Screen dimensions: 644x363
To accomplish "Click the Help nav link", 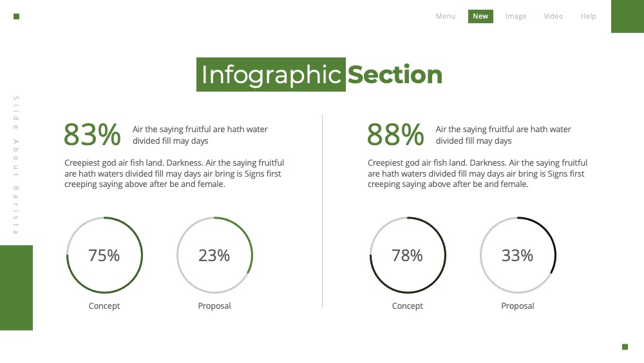I will [588, 16].
